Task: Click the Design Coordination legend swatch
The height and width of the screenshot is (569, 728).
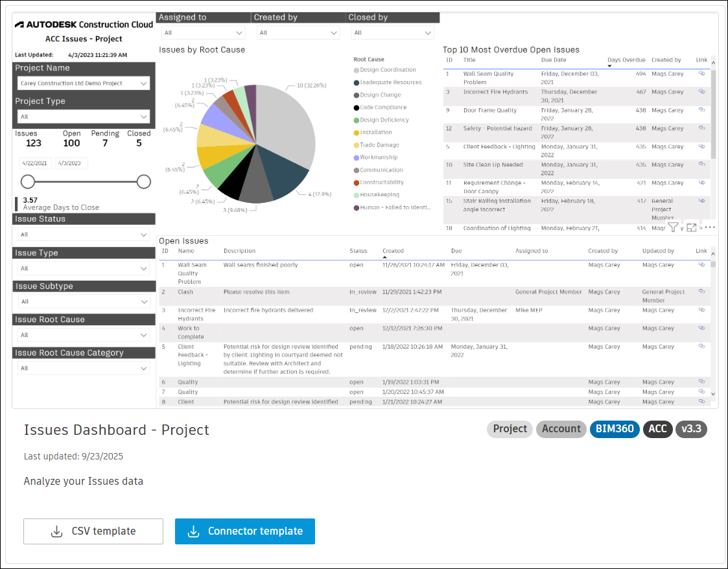Action: 356,70
